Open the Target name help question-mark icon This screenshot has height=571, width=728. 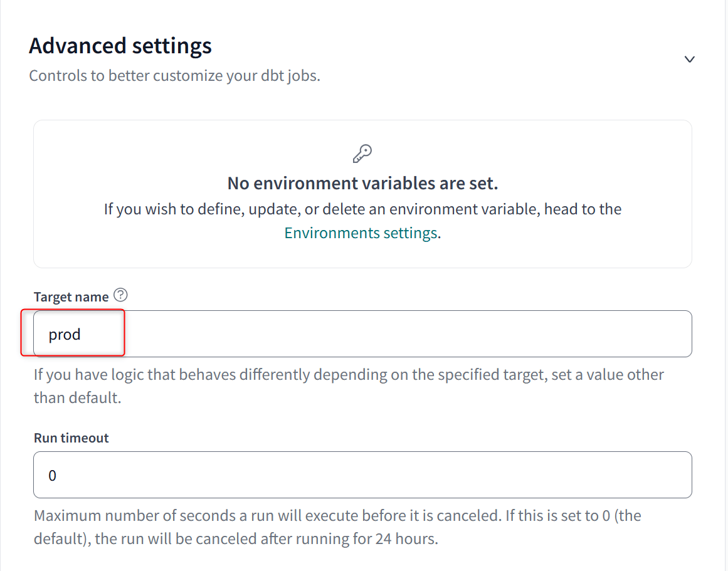121,295
